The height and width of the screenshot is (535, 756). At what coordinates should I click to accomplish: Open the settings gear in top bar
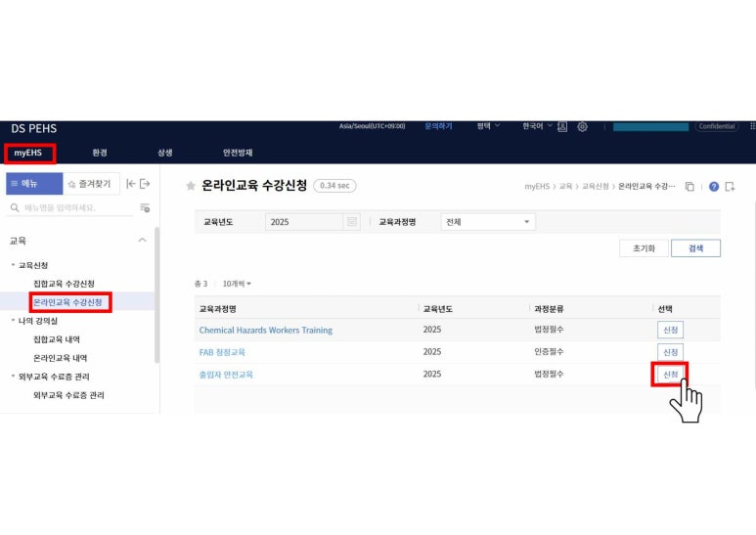[x=583, y=127]
